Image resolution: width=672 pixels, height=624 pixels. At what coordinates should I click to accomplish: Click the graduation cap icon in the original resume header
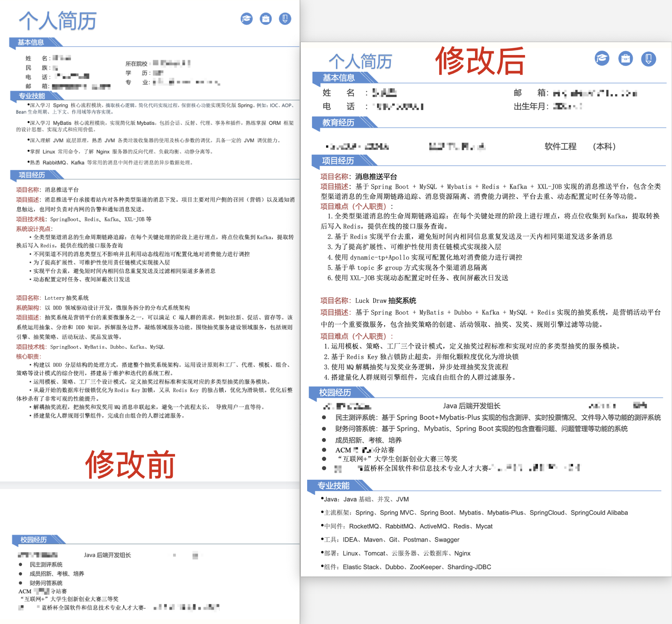click(x=247, y=19)
